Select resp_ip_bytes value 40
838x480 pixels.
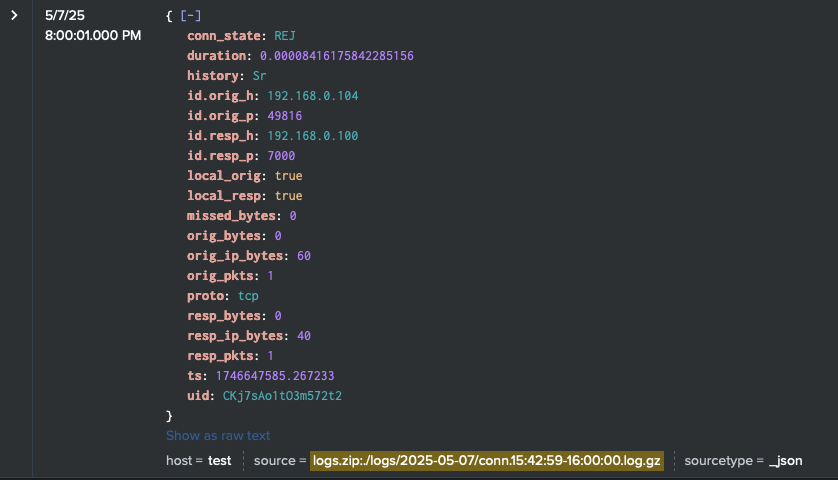pos(304,336)
